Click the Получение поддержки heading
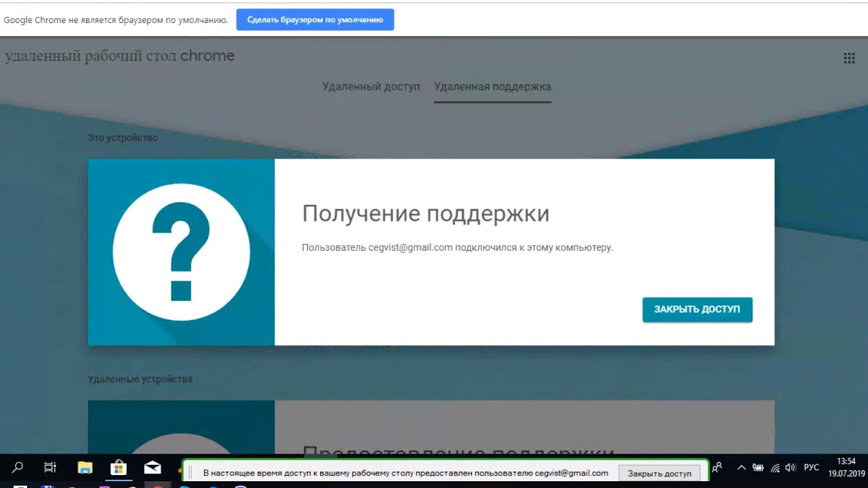This screenshot has height=488, width=868. click(x=426, y=213)
